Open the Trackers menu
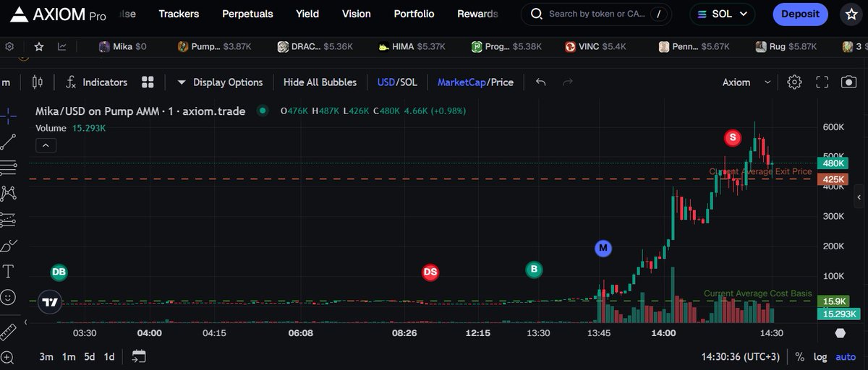The image size is (868, 370). pyautogui.click(x=179, y=14)
